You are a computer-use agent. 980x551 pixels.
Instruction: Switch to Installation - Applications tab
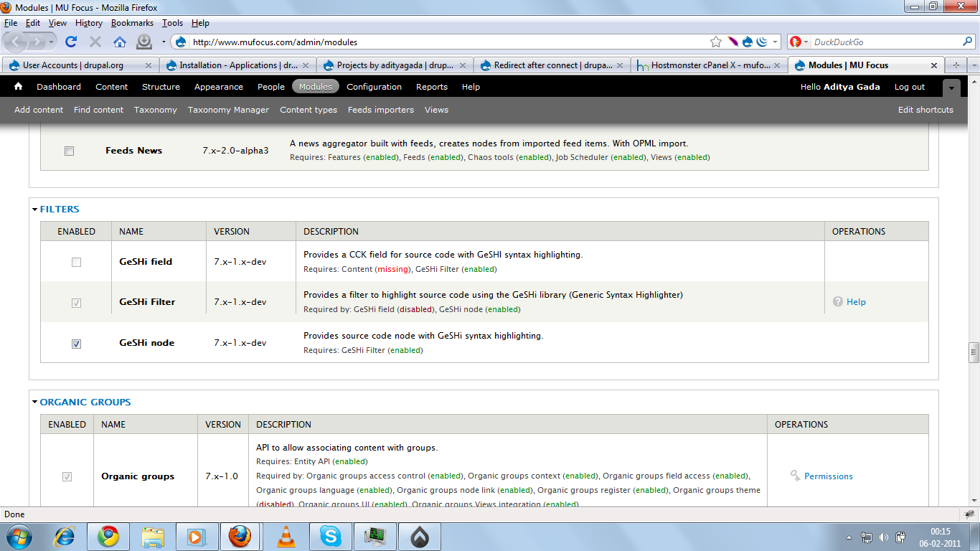[237, 65]
